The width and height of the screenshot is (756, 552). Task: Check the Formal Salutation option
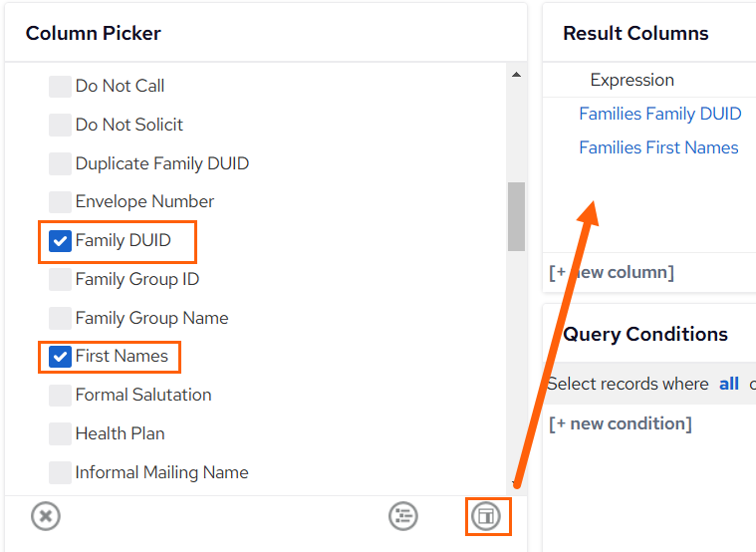click(x=61, y=396)
